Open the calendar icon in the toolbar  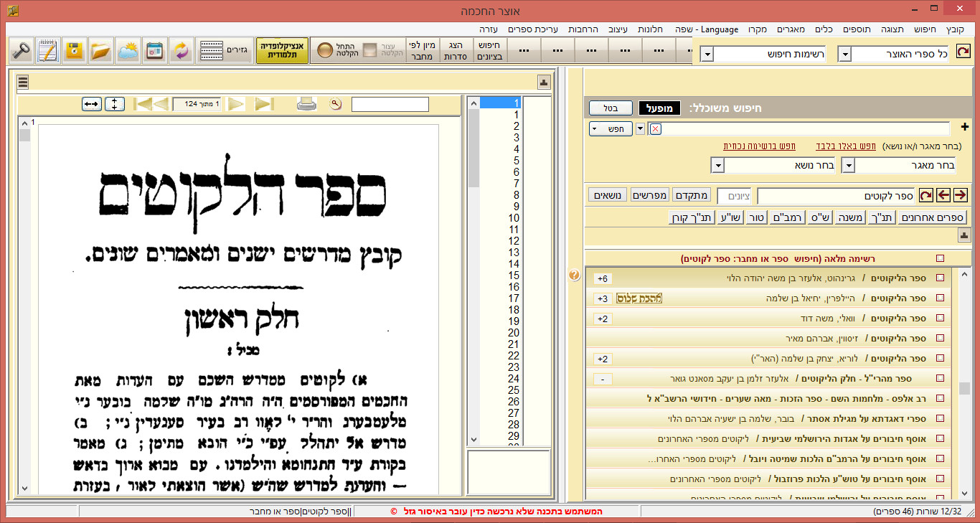click(x=154, y=50)
